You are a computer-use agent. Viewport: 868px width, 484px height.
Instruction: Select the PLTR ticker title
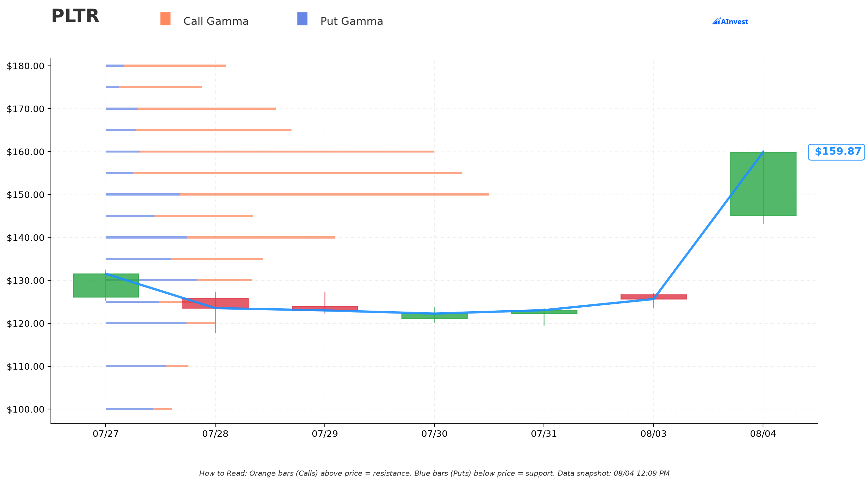pyautogui.click(x=75, y=16)
